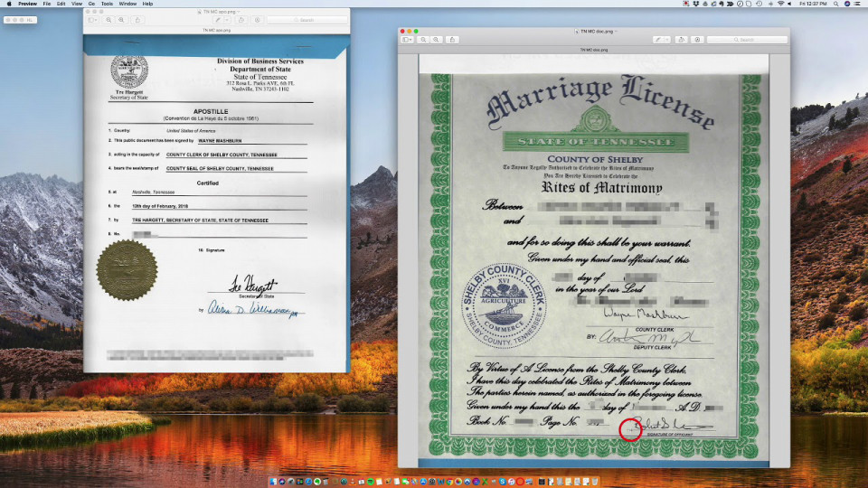868x488 pixels.
Task: Open Microsoft Word from the Dock
Action: click(441, 482)
